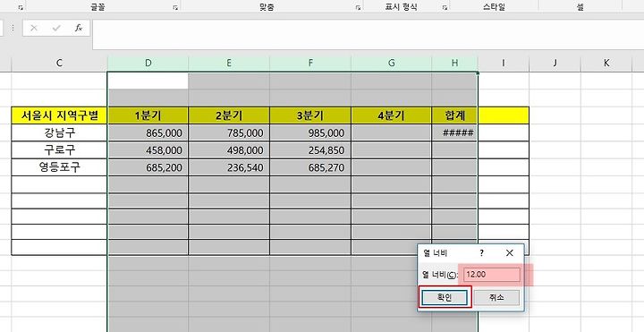Select column K header

click(606, 63)
